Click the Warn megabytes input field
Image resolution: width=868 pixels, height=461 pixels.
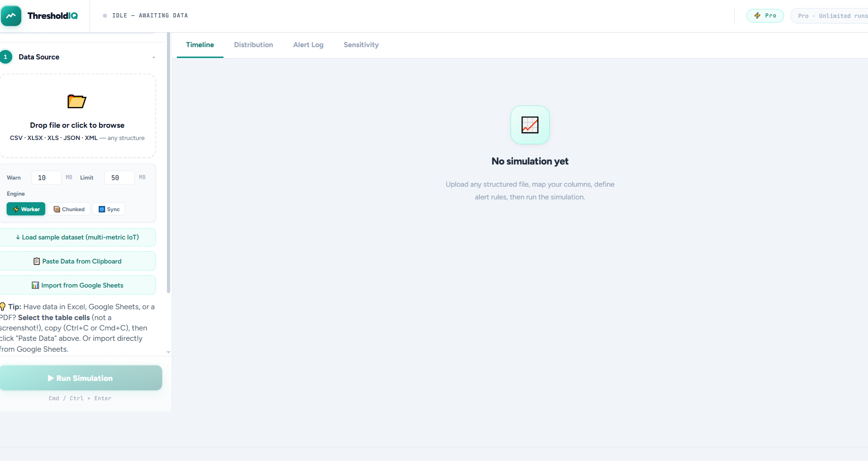pyautogui.click(x=46, y=178)
